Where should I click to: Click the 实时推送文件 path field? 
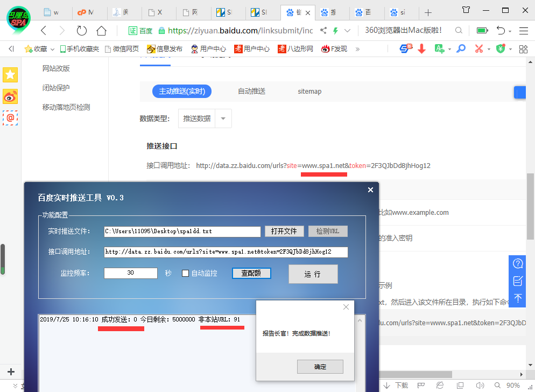(182, 232)
